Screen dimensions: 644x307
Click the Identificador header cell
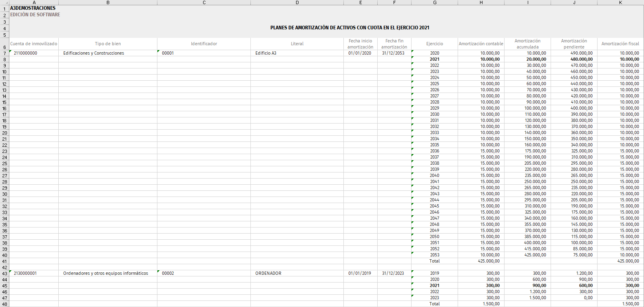coord(204,44)
